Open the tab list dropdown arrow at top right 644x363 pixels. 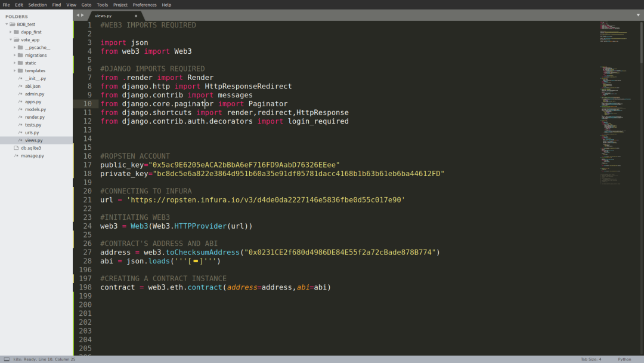[638, 15]
